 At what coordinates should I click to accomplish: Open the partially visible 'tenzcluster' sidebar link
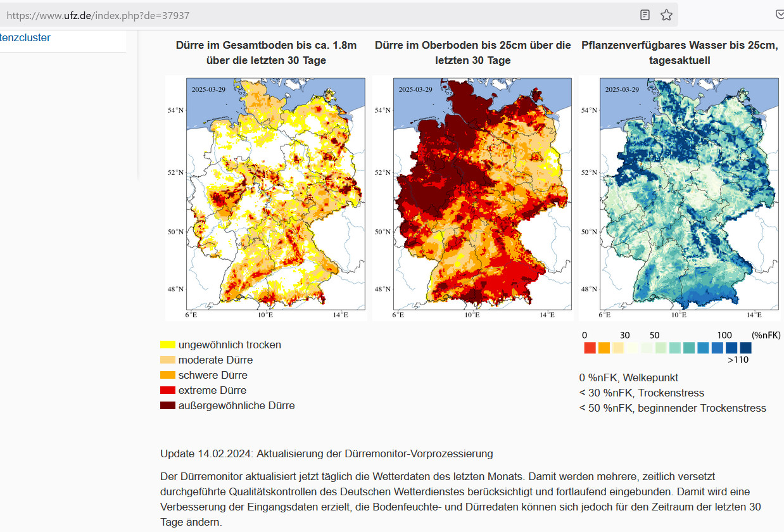25,37
